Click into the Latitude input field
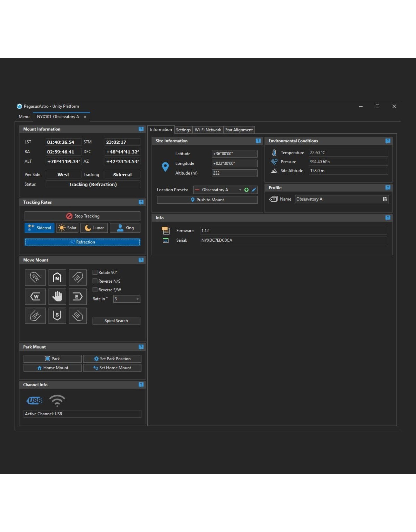 tap(234, 154)
